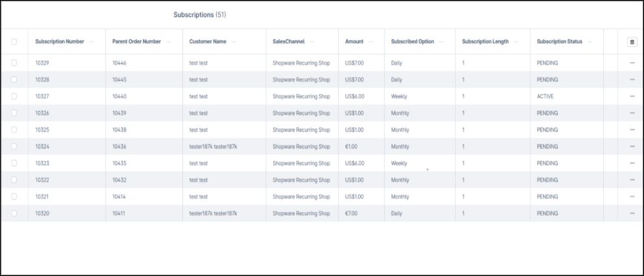
Task: Click the Subscriptions (51) heading
Action: [200, 14]
